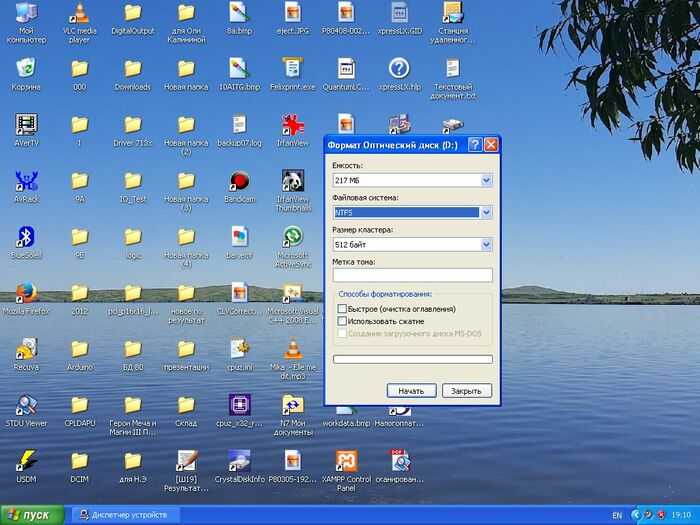Select the Mozilla Firefox desktop icon
Image resolution: width=700 pixels, height=525 pixels.
pos(26,292)
